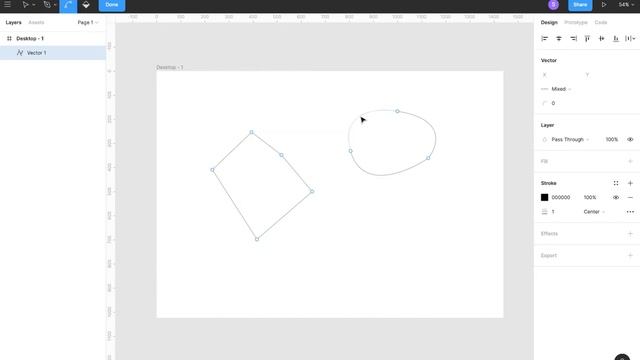This screenshot has width=640, height=360.
Task: Click the Done button
Action: click(112, 5)
